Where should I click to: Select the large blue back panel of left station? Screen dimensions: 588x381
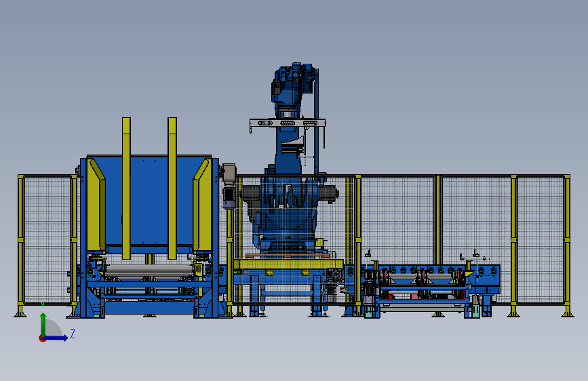pos(149,201)
